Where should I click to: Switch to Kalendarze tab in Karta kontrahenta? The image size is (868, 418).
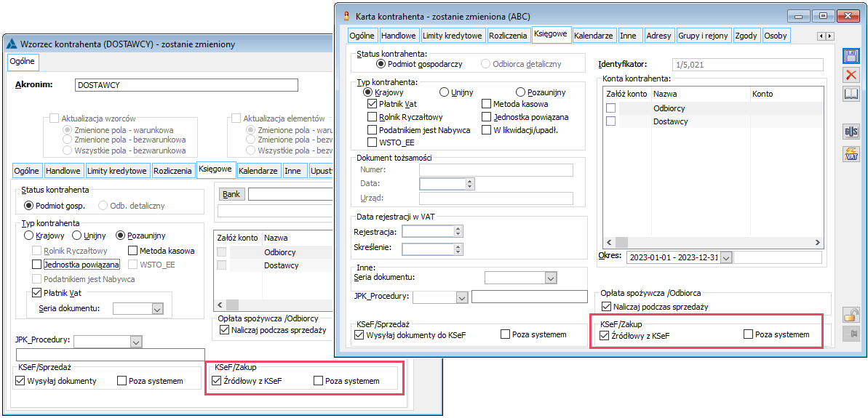click(594, 36)
